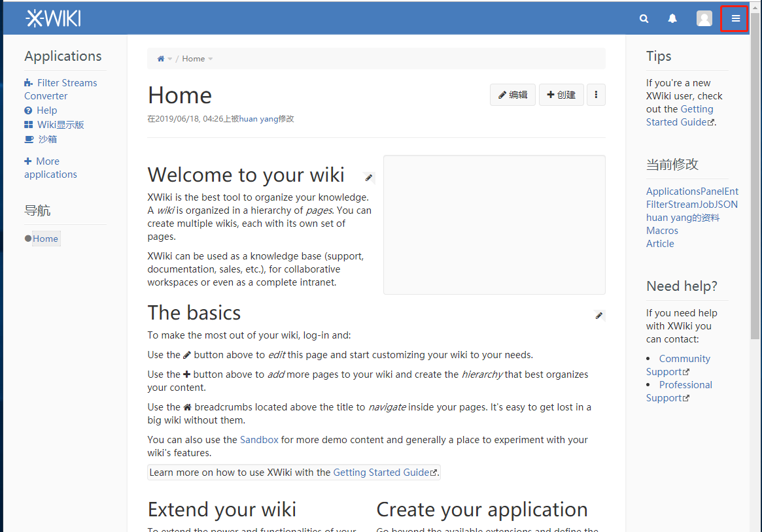Go to the XWiki logo home
The image size is (762, 532).
(x=53, y=18)
